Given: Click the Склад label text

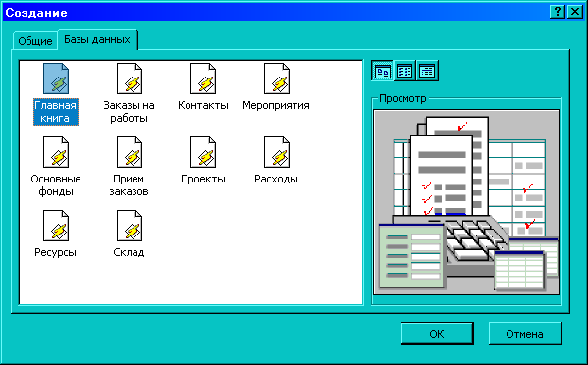Looking at the screenshot, I should click(129, 252).
